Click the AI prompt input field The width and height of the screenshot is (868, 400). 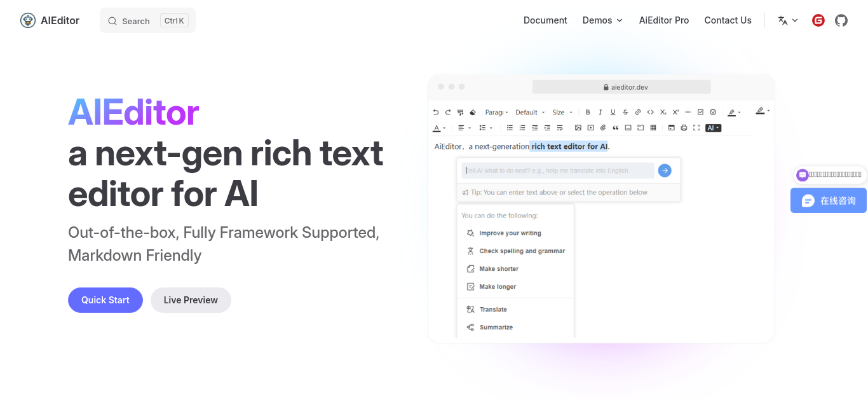[558, 170]
